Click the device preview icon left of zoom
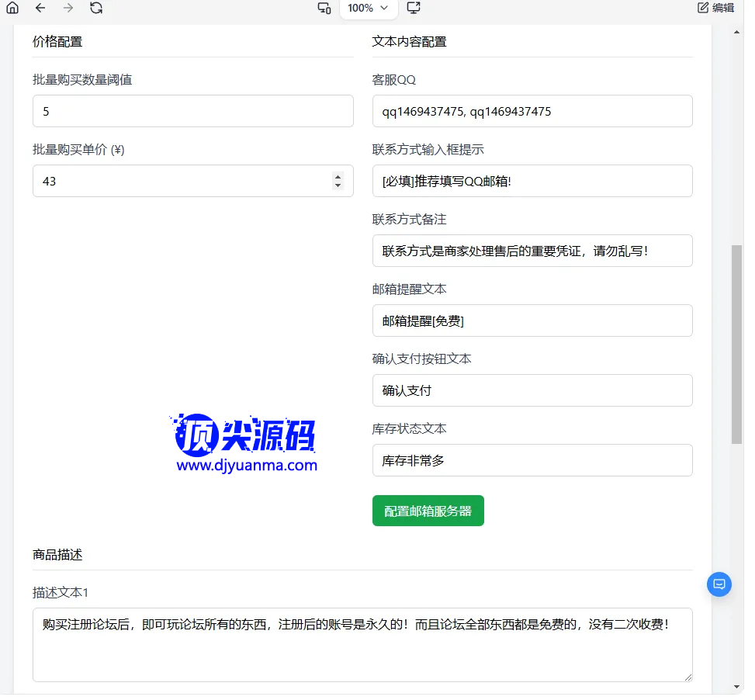Viewport: 755px width, 700px height. pyautogui.click(x=324, y=9)
